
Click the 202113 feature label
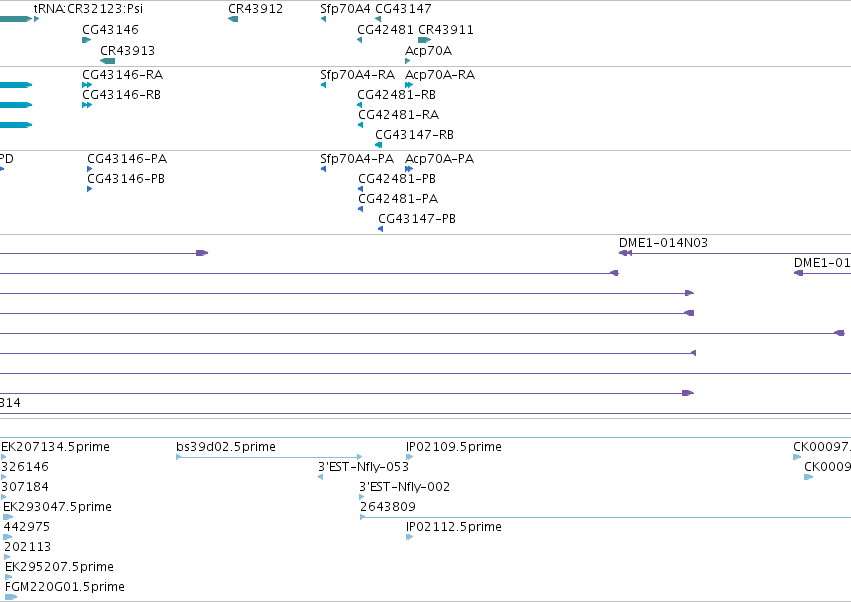coord(27,547)
